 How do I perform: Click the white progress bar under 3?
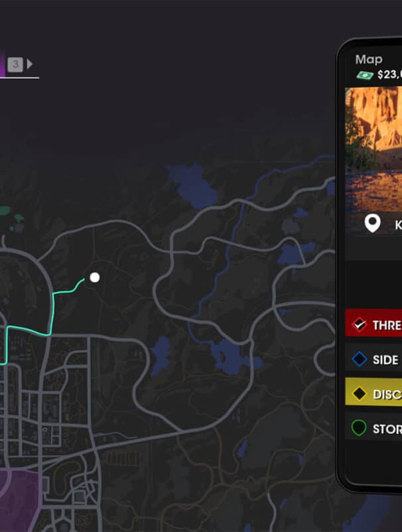pyautogui.click(x=20, y=78)
